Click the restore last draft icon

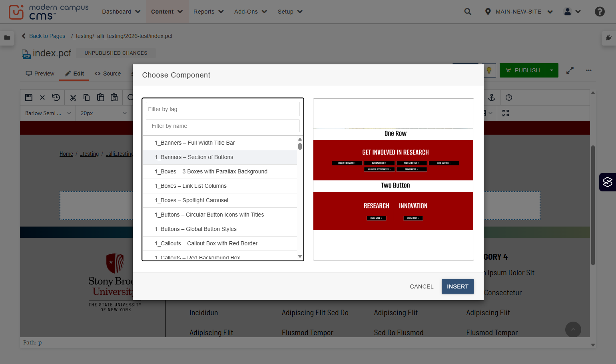coord(56,97)
